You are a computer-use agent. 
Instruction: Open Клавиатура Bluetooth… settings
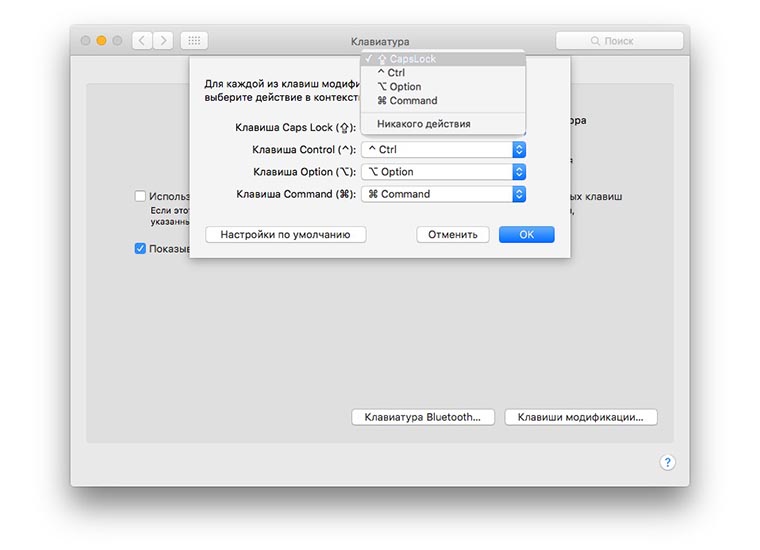pyautogui.click(x=423, y=417)
